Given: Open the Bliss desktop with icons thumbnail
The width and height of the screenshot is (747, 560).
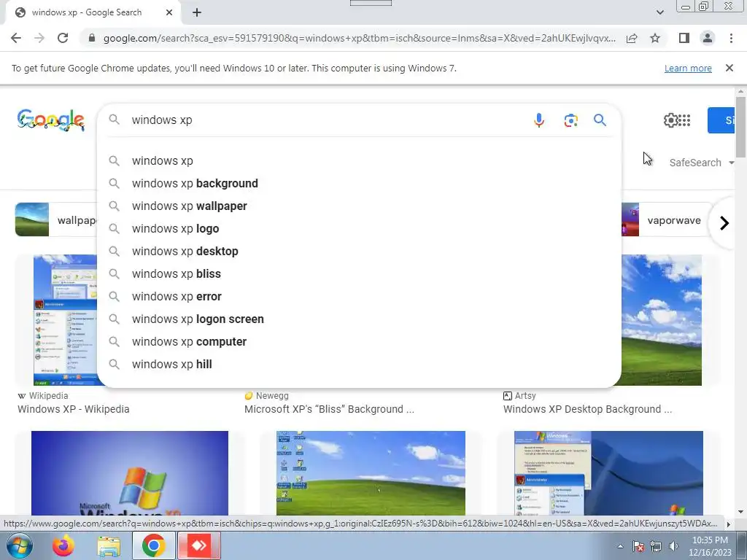Looking at the screenshot, I should (371, 473).
